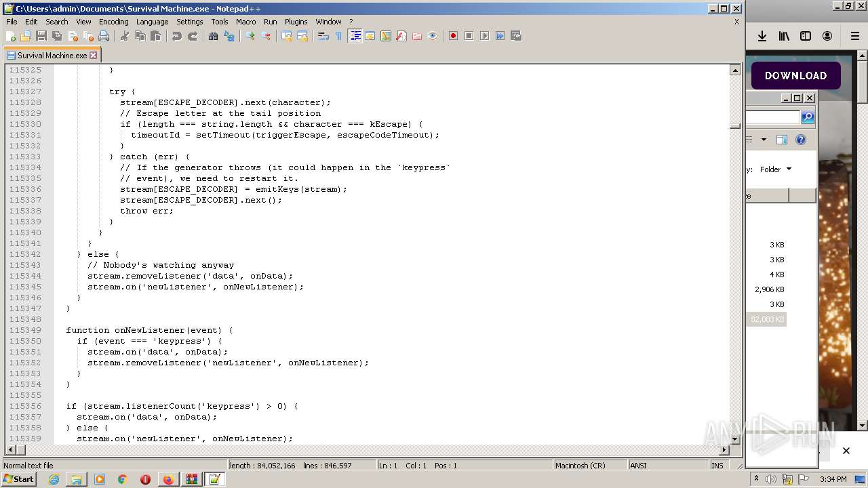
Task: Click the Start button
Action: point(18,479)
